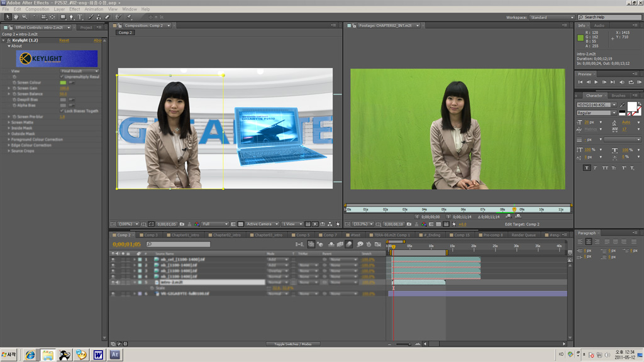Click the Search Help field
Viewport: 644px width, 362px height.
[x=610, y=17]
